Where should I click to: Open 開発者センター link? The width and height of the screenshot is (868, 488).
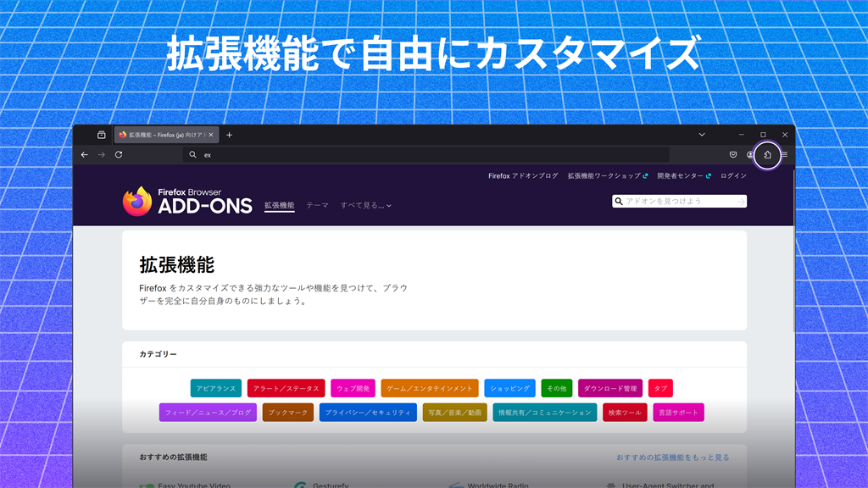click(684, 176)
